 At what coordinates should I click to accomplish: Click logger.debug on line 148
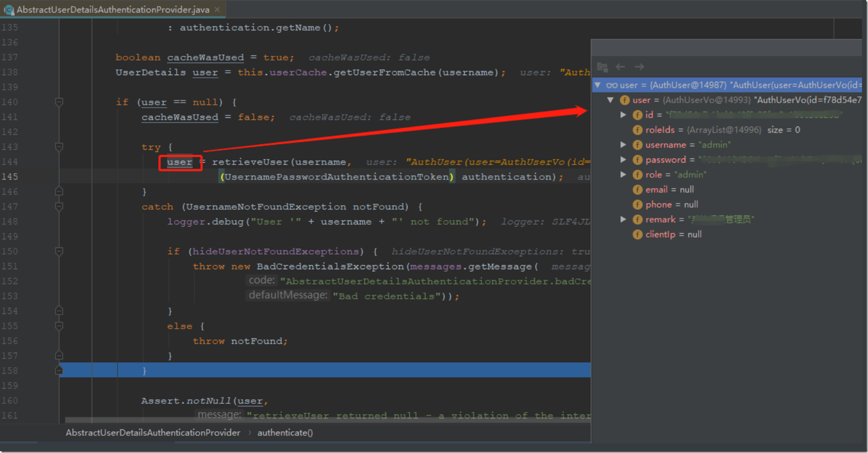pos(205,222)
